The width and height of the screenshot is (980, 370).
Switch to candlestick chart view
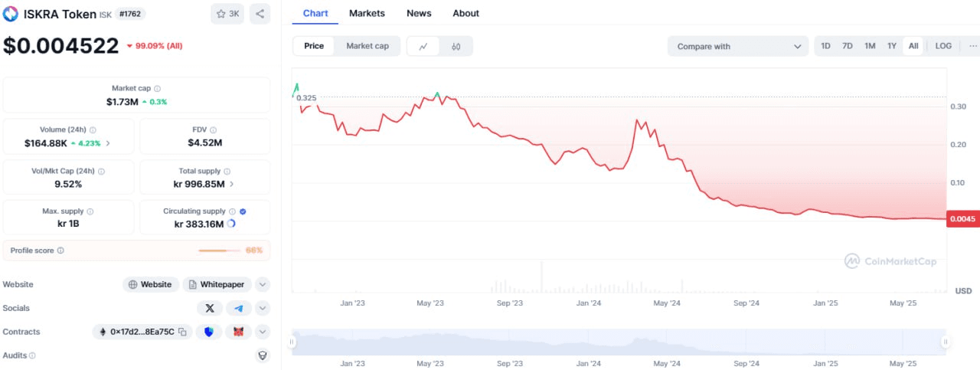coord(456,46)
